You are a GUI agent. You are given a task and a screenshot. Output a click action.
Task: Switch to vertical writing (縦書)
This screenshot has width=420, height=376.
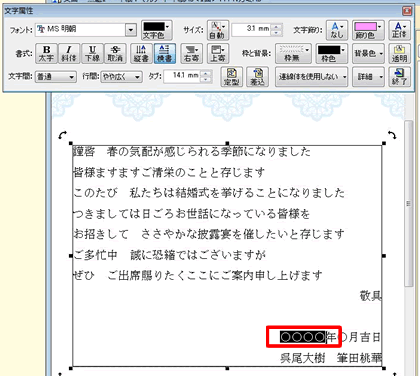coord(141,53)
